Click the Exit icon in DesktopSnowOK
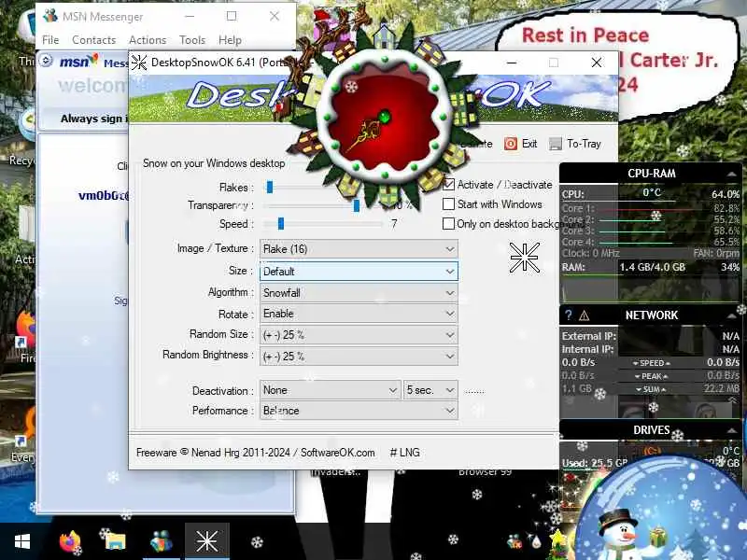Viewport: 747px width, 560px height. (x=510, y=144)
